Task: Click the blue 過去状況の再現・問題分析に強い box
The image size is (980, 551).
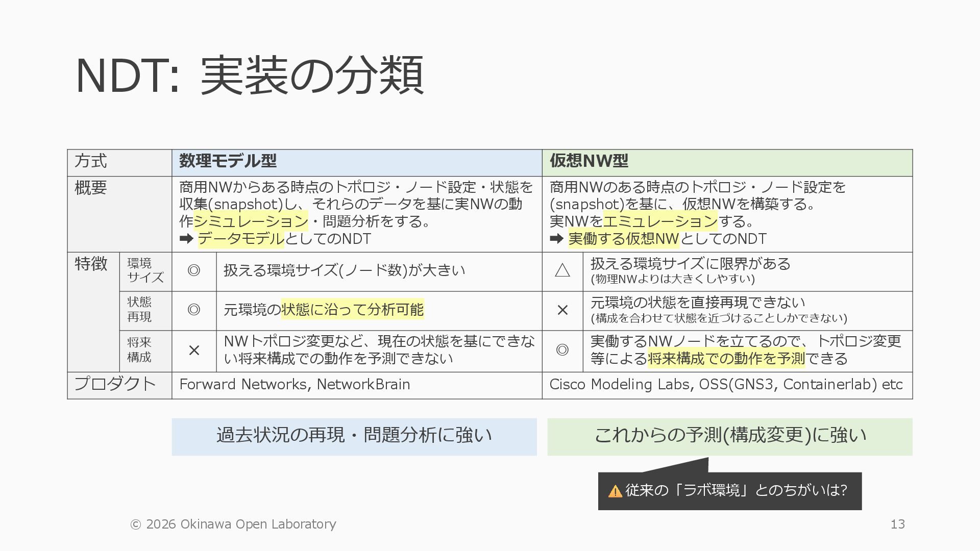Action: click(x=354, y=436)
